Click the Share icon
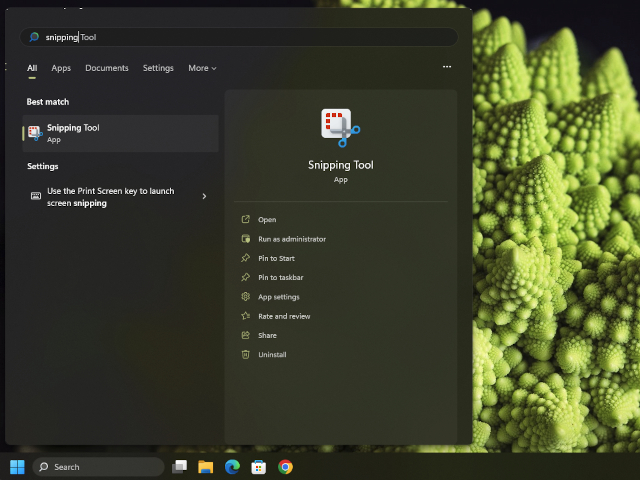 245,335
